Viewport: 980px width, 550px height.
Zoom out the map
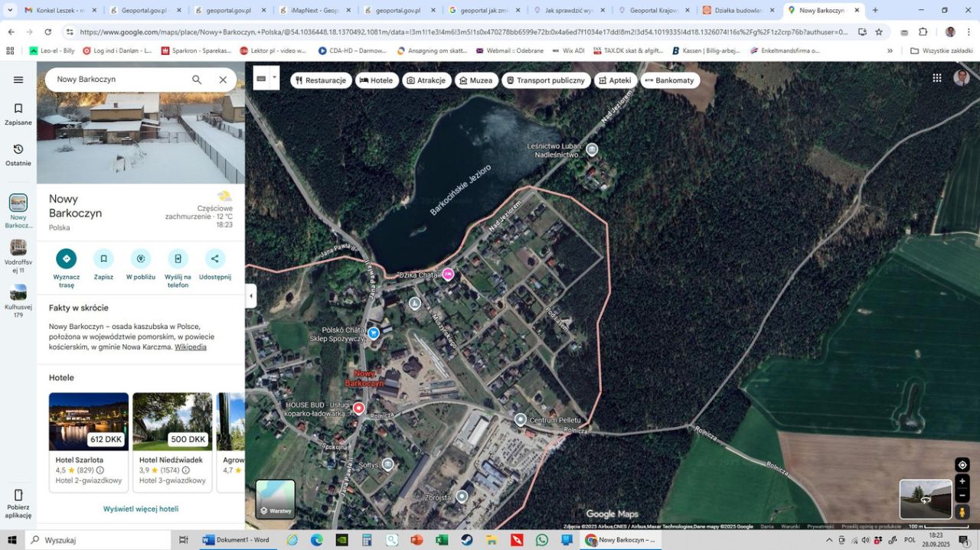tap(962, 496)
